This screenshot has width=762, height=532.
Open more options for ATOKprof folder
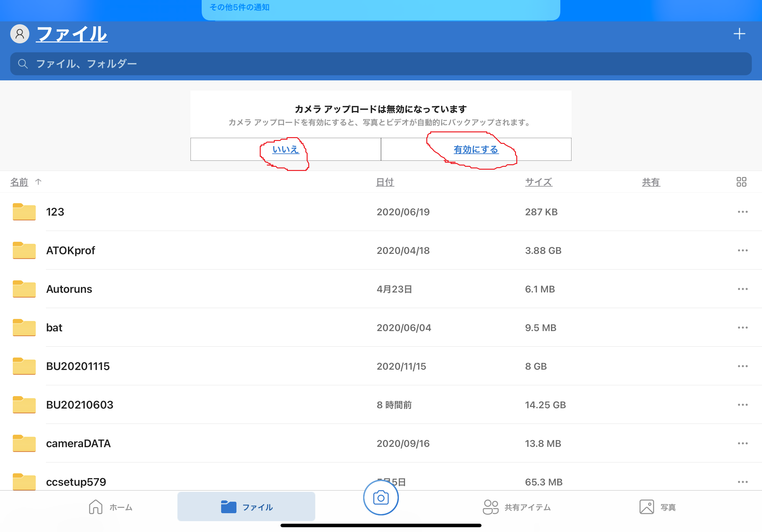pyautogui.click(x=743, y=250)
